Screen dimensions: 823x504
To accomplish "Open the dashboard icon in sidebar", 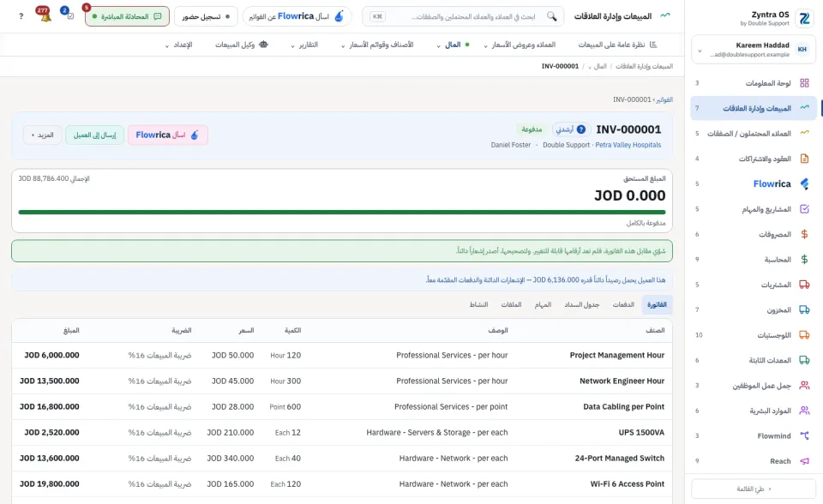I will click(804, 83).
